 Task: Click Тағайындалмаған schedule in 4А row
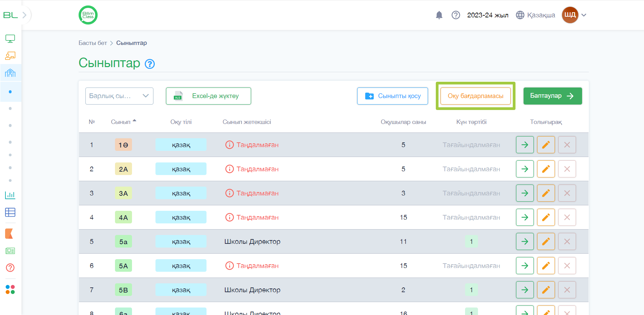tap(471, 217)
